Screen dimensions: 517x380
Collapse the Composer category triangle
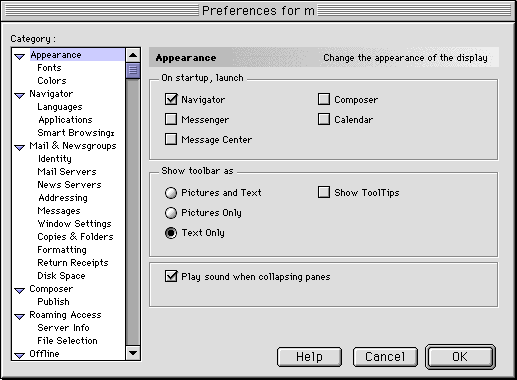coord(20,291)
